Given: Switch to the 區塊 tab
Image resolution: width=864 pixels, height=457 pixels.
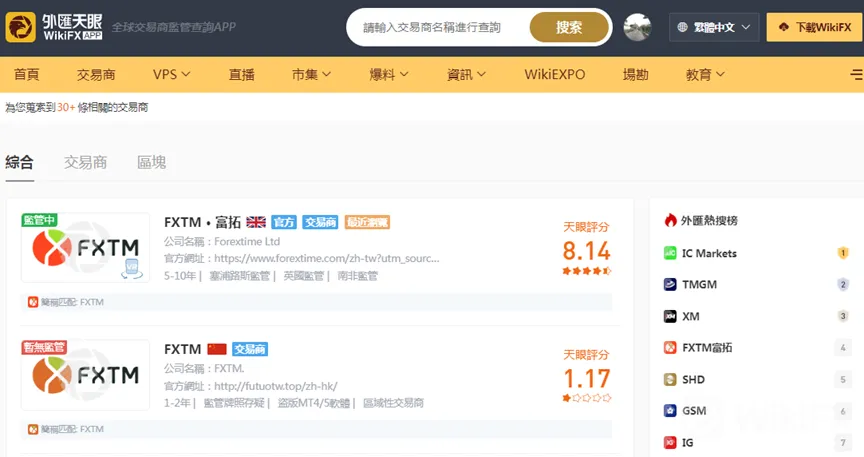Looking at the screenshot, I should [x=152, y=162].
